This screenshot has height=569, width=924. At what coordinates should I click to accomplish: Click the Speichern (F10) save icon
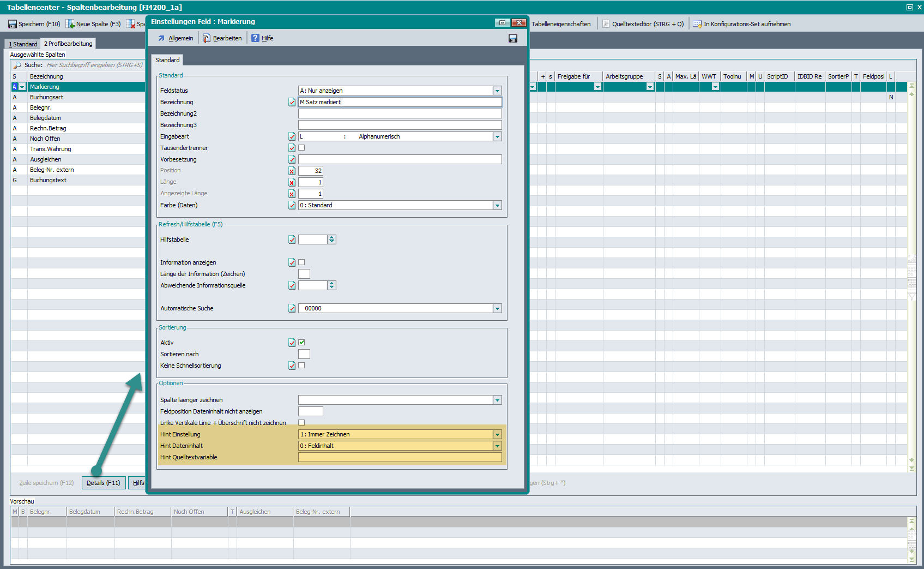pyautogui.click(x=13, y=24)
